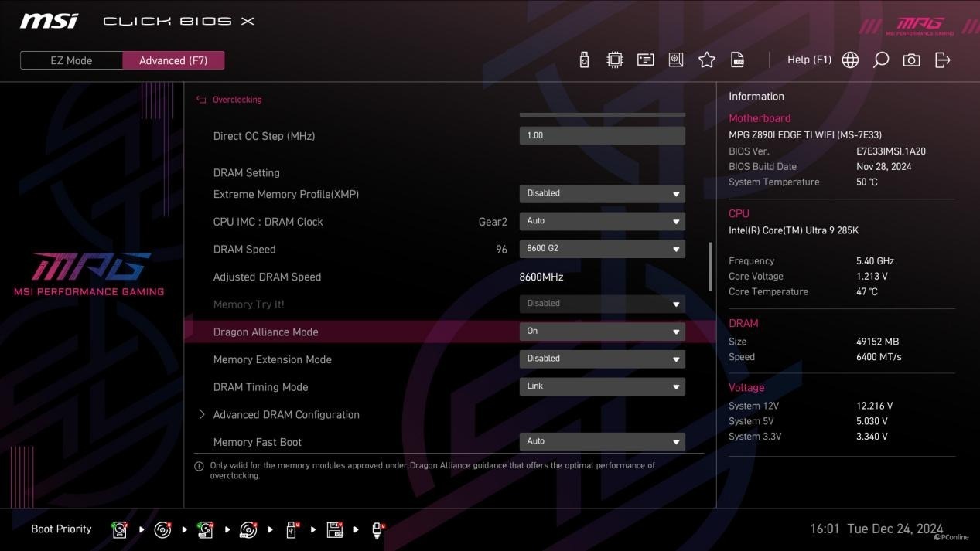Select the USB optical drive boot device

pyautogui.click(x=248, y=529)
